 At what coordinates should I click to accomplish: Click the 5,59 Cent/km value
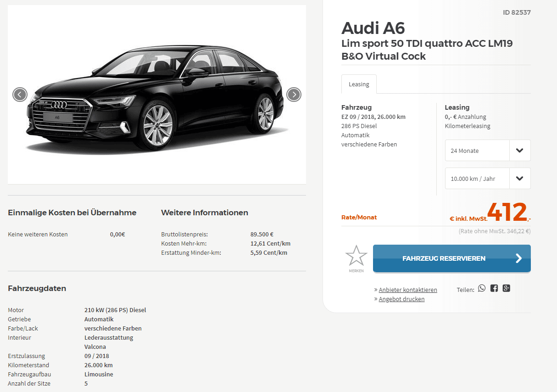(x=269, y=252)
